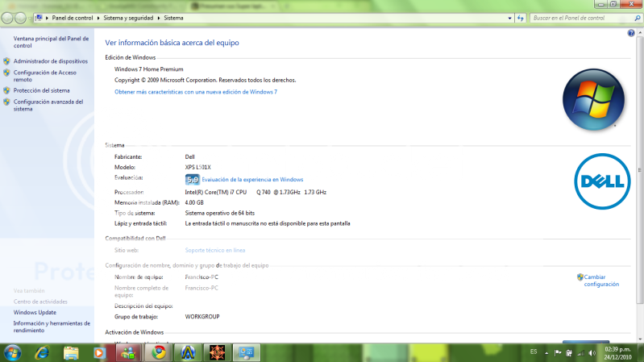Open Administrador de dispositivos link

(x=51, y=61)
